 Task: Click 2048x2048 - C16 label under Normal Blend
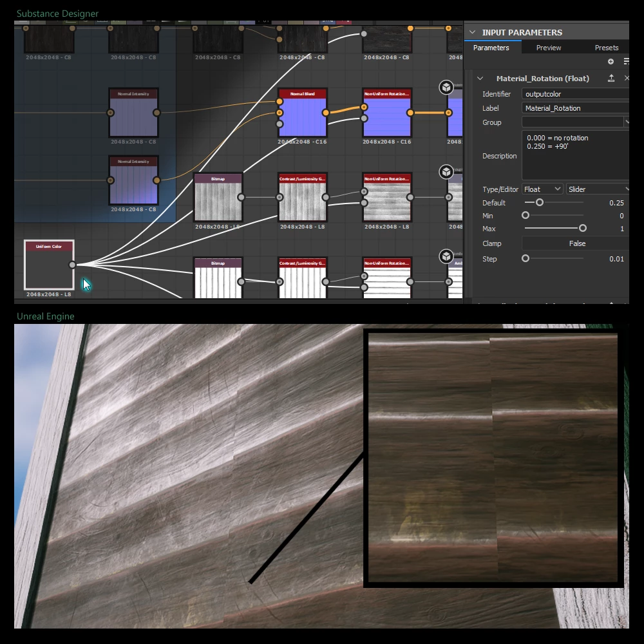pyautogui.click(x=302, y=142)
